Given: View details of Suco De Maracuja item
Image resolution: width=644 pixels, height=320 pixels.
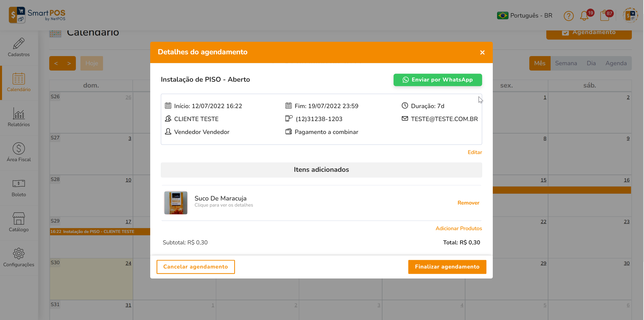Looking at the screenshot, I should 224,205.
